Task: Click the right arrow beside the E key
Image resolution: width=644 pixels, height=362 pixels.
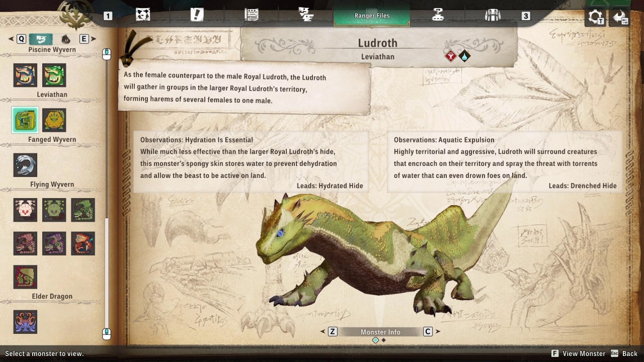Action: (x=94, y=39)
